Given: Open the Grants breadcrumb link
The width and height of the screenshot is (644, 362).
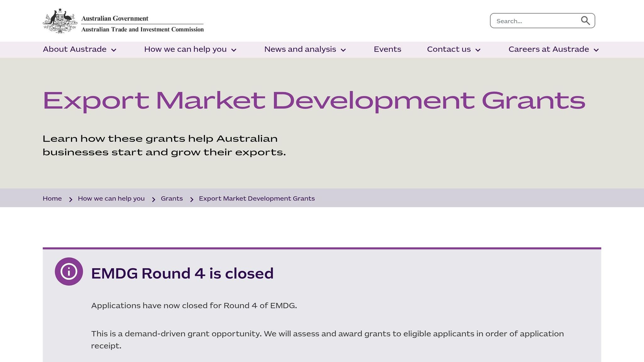Looking at the screenshot, I should [x=172, y=199].
